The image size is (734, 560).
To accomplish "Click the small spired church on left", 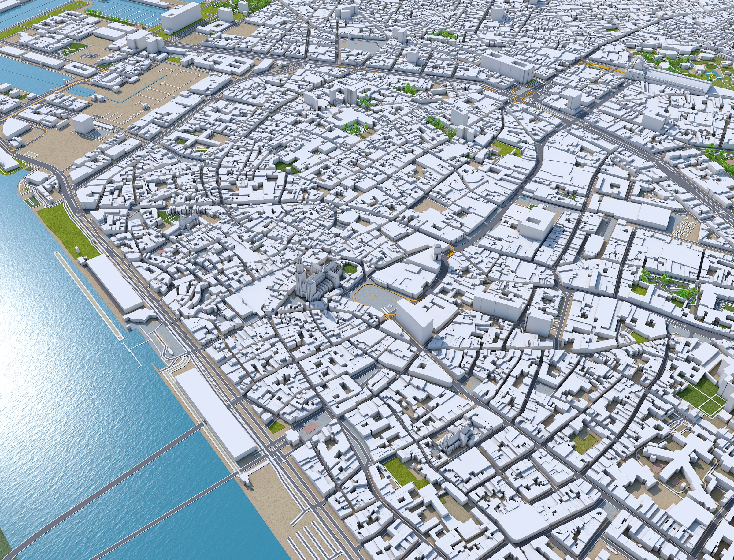I will click(184, 221).
